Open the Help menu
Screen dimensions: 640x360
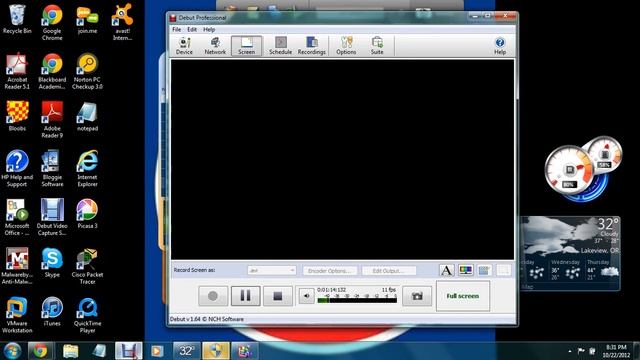[209, 29]
